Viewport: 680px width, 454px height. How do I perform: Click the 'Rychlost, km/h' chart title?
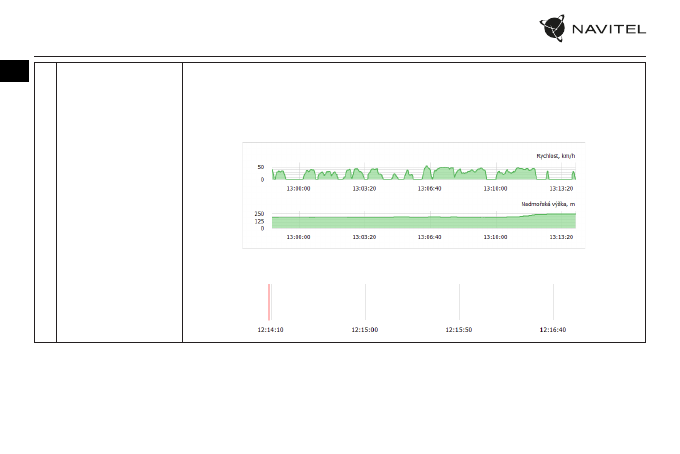[x=556, y=155]
